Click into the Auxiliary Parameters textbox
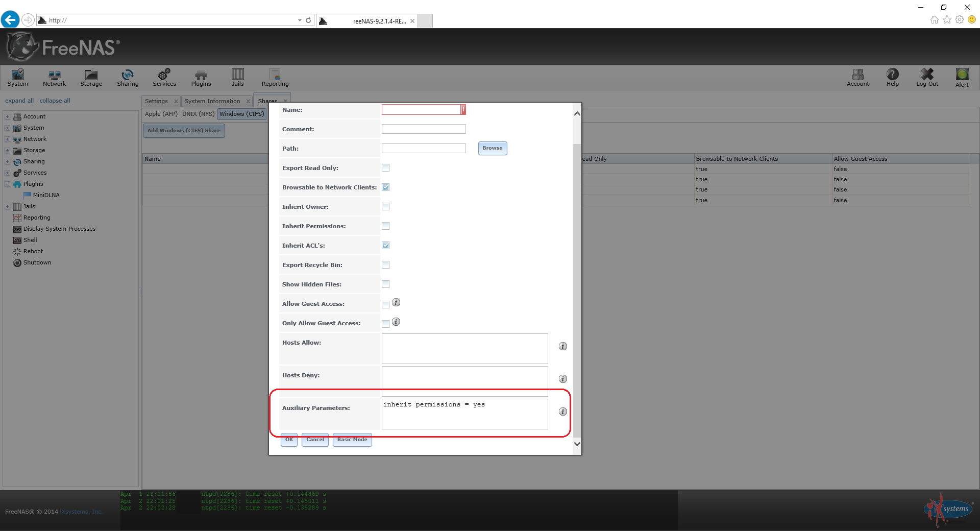The image size is (980, 531). click(464, 414)
